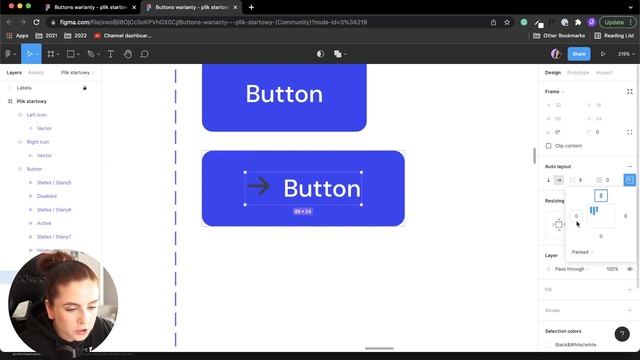Image resolution: width=640 pixels, height=360 pixels.
Task: Click the spacing between items field
Action: 580,180
